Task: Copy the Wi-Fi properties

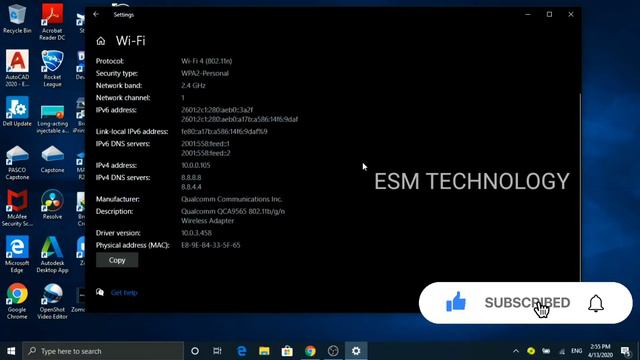Action: coord(117,260)
